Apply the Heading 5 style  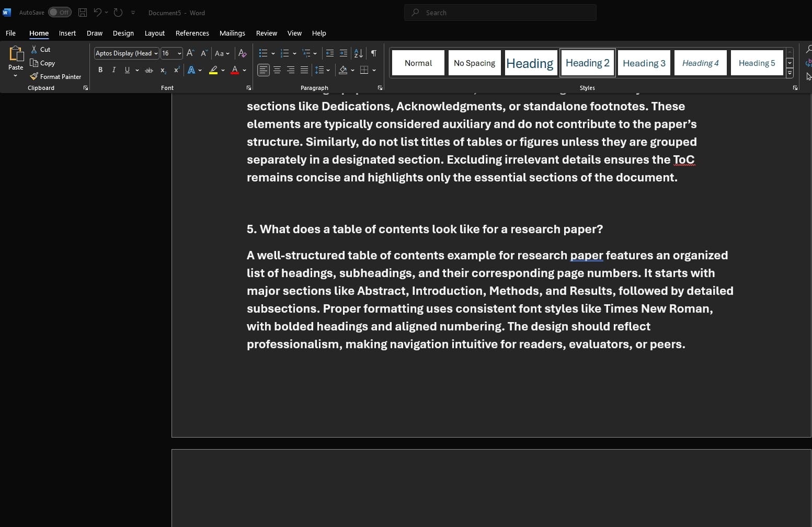click(x=757, y=63)
